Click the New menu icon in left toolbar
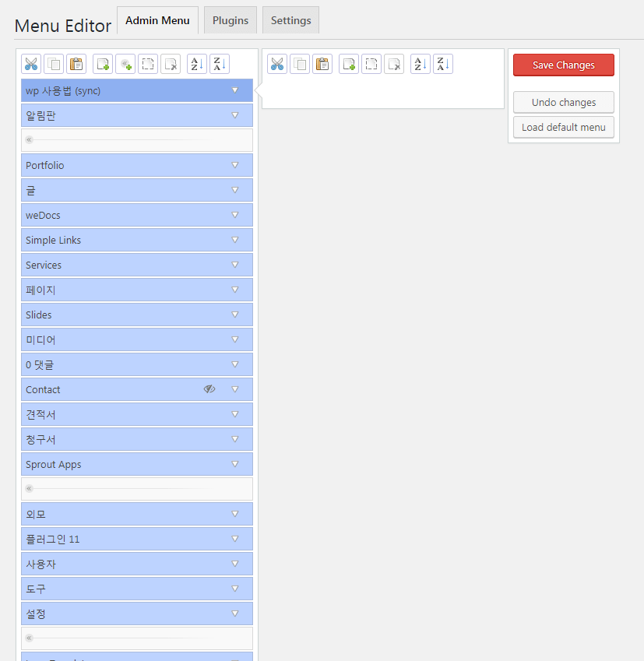 point(103,64)
